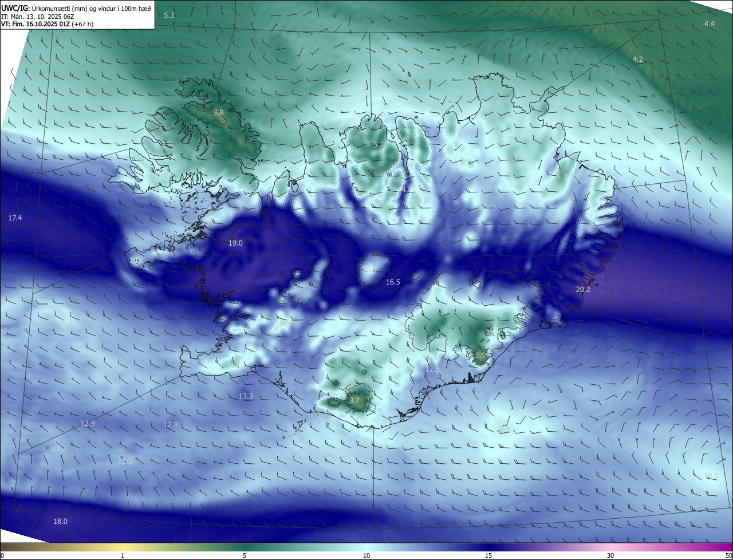Select the 4.2 value label

(x=638, y=60)
